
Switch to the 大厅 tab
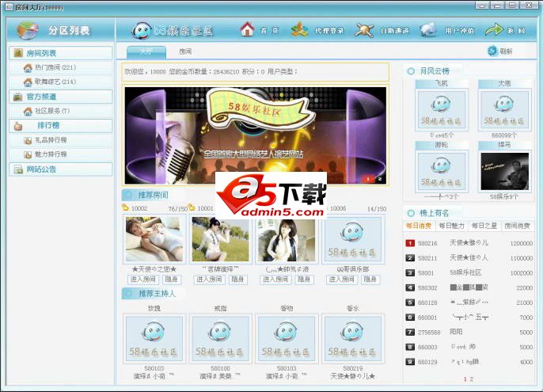point(146,51)
